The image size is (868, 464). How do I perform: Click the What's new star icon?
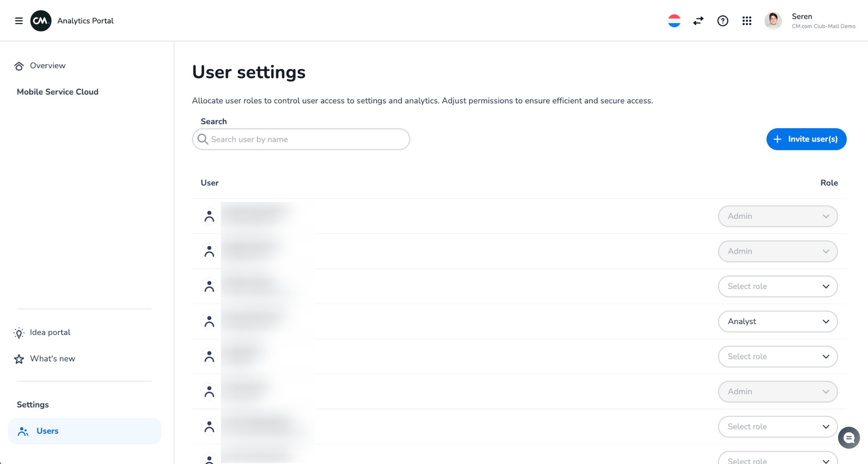coord(19,358)
